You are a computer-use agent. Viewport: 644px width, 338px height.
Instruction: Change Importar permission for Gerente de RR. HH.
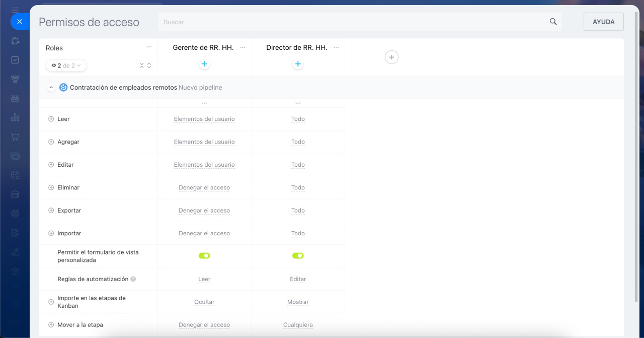point(204,234)
